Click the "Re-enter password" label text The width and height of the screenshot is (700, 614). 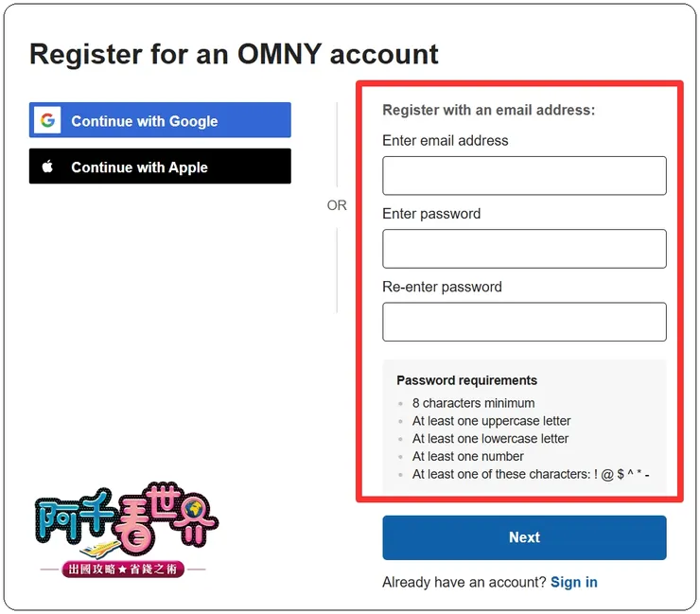click(442, 287)
